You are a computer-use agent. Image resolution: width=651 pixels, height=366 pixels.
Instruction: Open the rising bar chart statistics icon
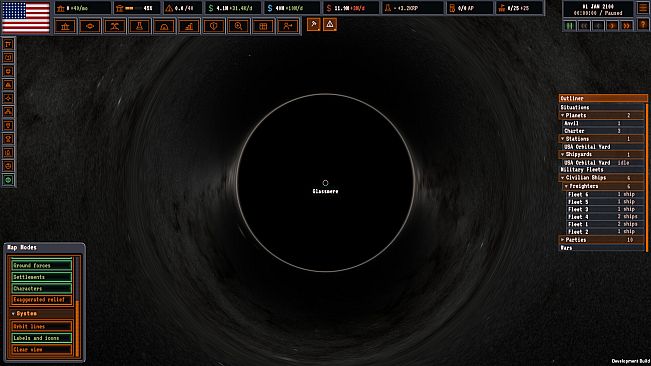click(x=189, y=26)
